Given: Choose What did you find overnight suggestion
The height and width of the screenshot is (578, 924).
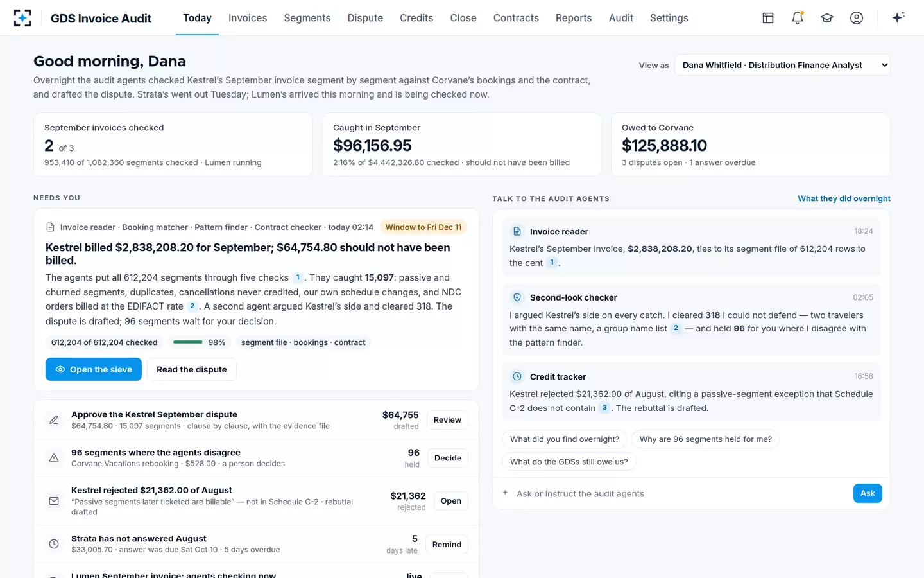Looking at the screenshot, I should (x=565, y=439).
